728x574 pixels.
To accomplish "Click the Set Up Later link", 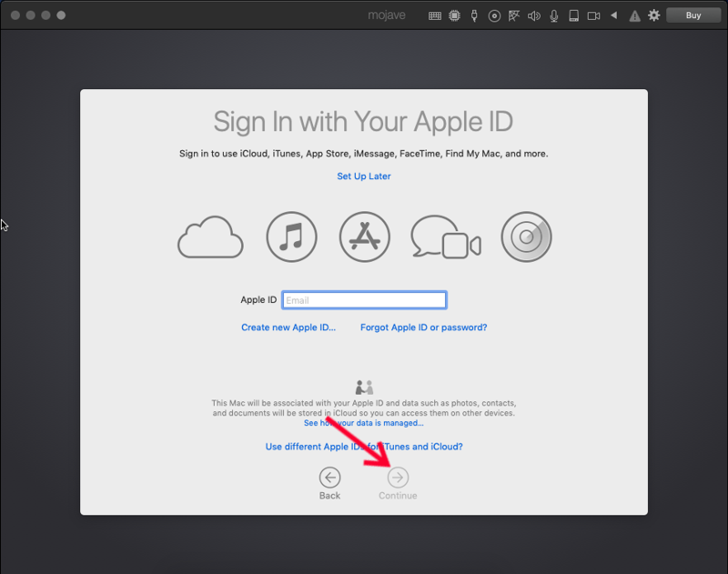I will (x=364, y=176).
